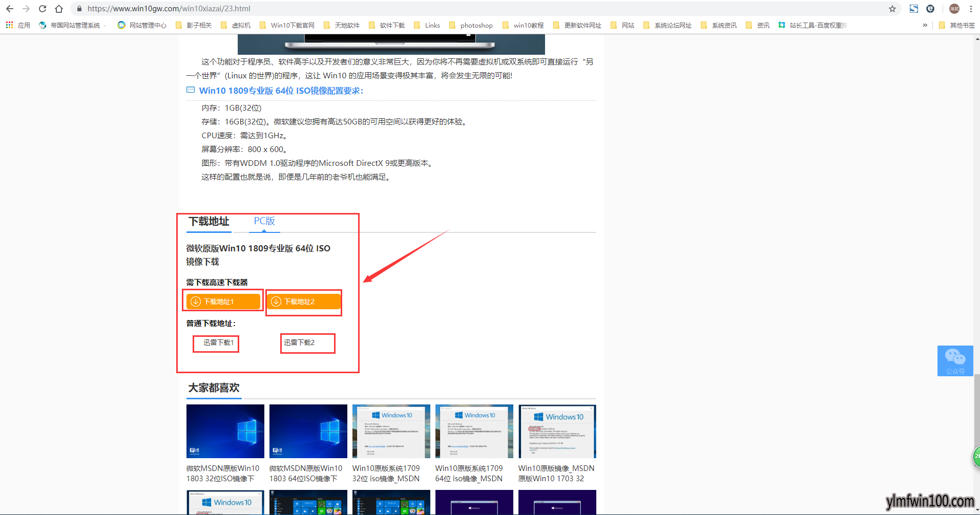Open the Chrome three-dot menu
Viewport: 980px width, 515px height.
click(x=971, y=9)
